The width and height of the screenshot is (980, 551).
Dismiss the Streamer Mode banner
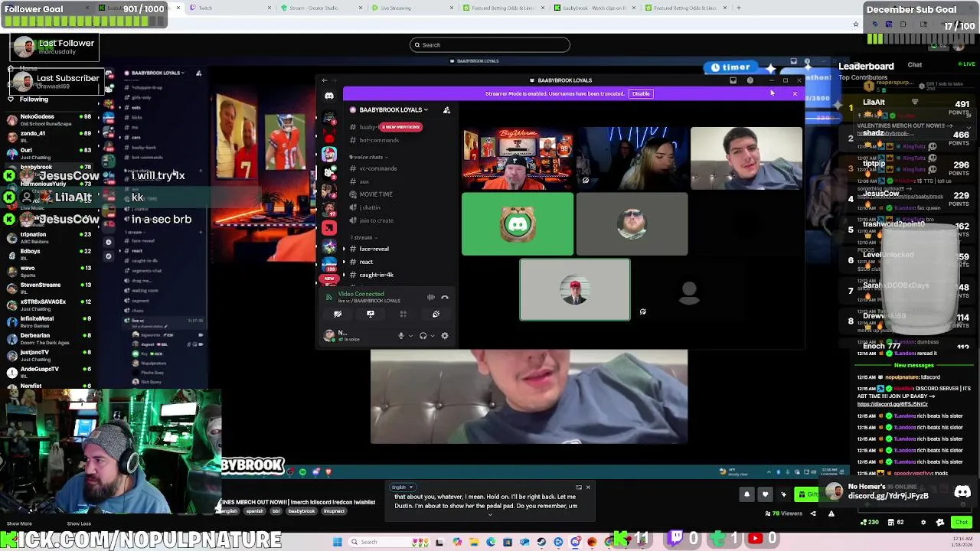click(x=795, y=94)
